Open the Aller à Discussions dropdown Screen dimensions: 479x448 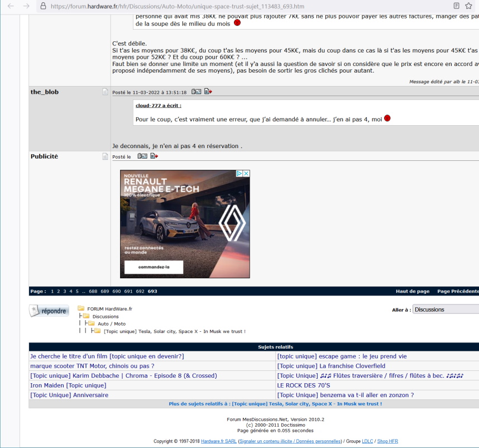click(446, 309)
